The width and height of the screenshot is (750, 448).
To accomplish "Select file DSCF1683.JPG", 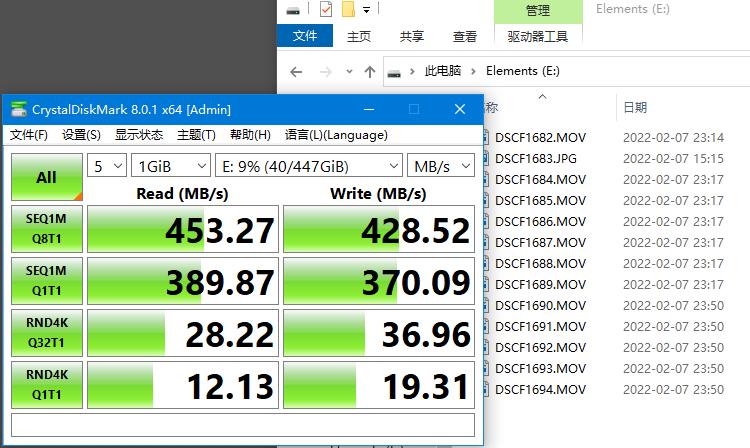I will (536, 159).
